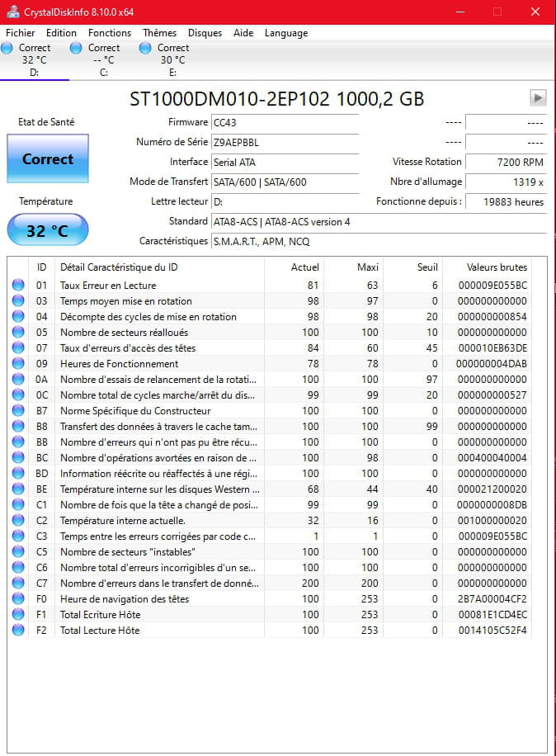
Task: Click raw value 000000004DAB in row 09
Action: point(492,363)
